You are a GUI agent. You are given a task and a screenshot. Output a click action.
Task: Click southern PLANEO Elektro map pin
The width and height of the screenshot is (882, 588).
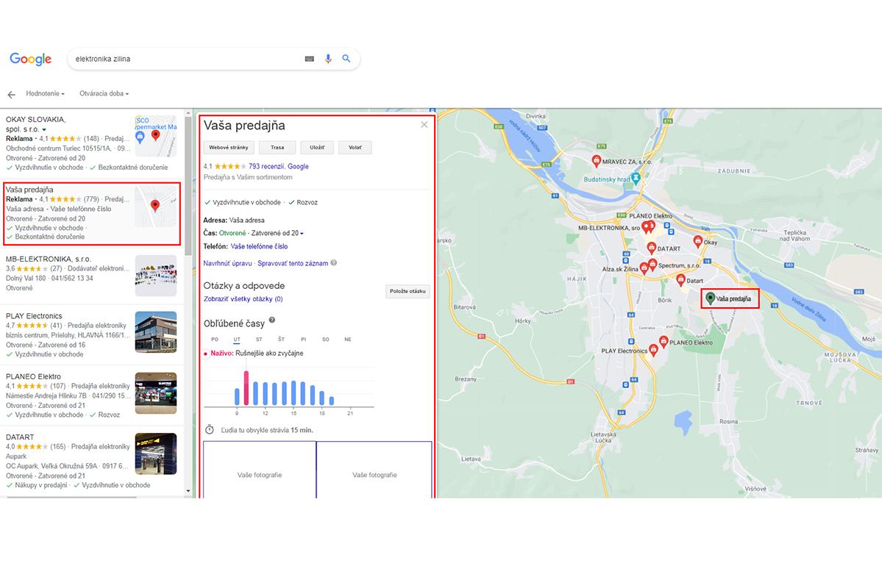pyautogui.click(x=664, y=342)
